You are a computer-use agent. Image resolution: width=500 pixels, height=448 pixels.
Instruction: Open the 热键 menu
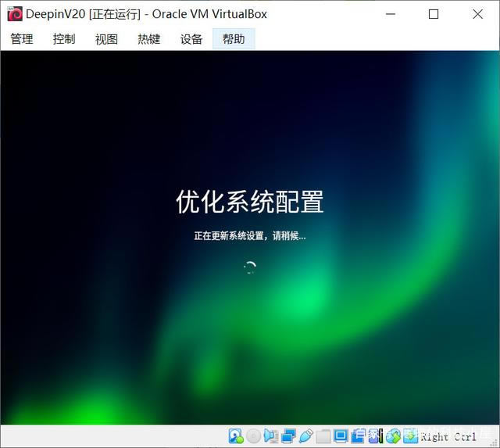[x=148, y=39]
